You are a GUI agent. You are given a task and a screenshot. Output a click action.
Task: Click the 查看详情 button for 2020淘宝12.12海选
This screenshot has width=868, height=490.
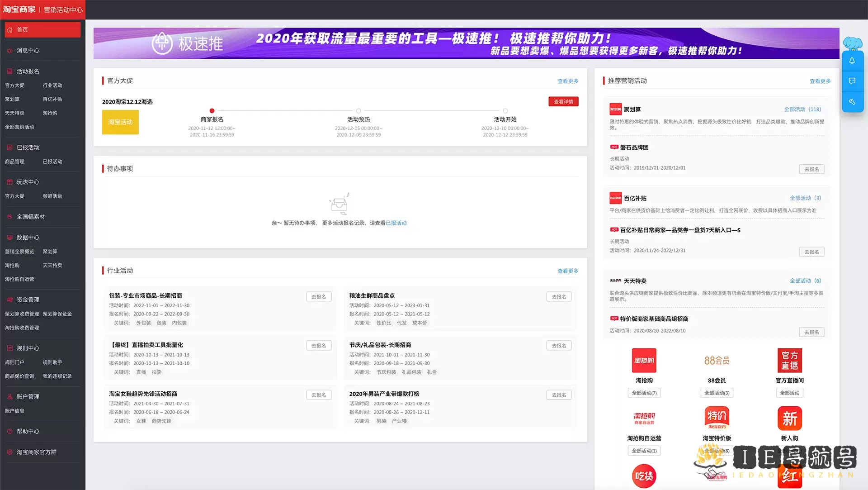563,101
